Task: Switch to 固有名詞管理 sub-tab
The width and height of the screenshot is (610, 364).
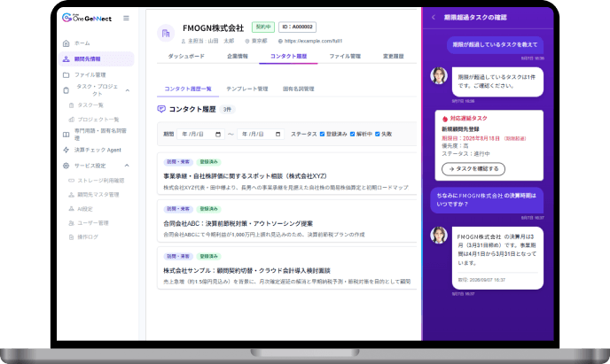Action: coord(299,89)
